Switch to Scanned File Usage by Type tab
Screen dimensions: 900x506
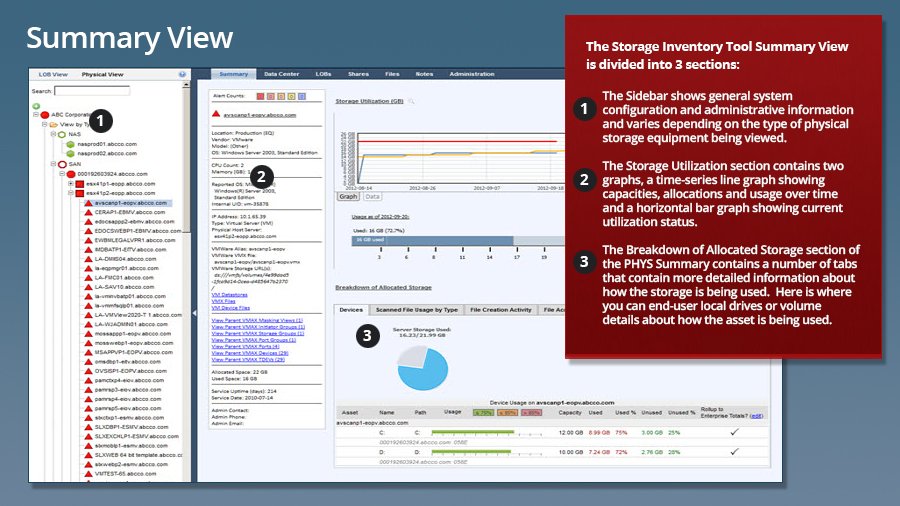click(x=417, y=310)
